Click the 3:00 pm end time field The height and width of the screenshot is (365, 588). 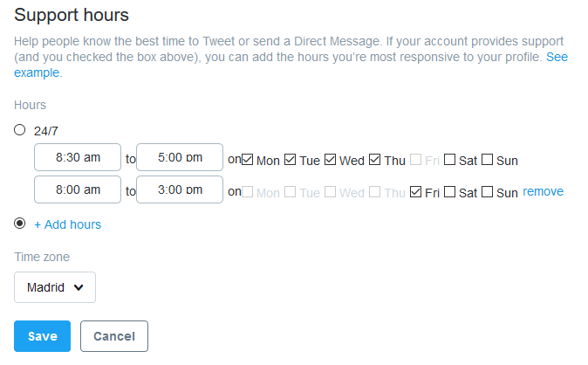point(180,189)
